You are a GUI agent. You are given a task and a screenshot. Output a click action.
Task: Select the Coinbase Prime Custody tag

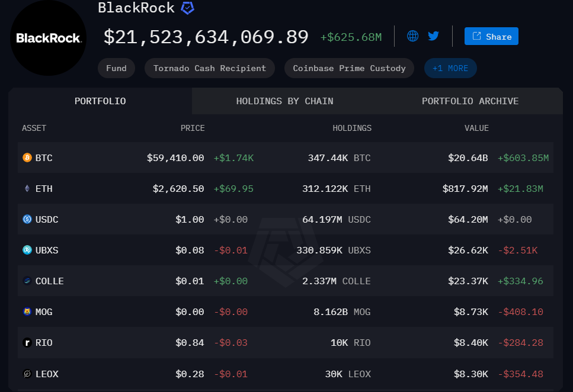pos(349,68)
